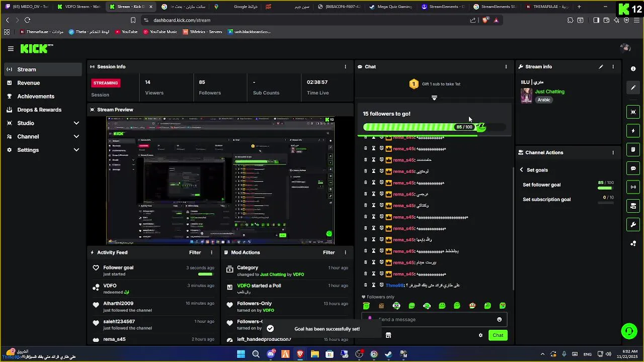Image resolution: width=644 pixels, height=362 pixels.
Task: Open Stream info panel three-dot menu
Action: [613, 66]
